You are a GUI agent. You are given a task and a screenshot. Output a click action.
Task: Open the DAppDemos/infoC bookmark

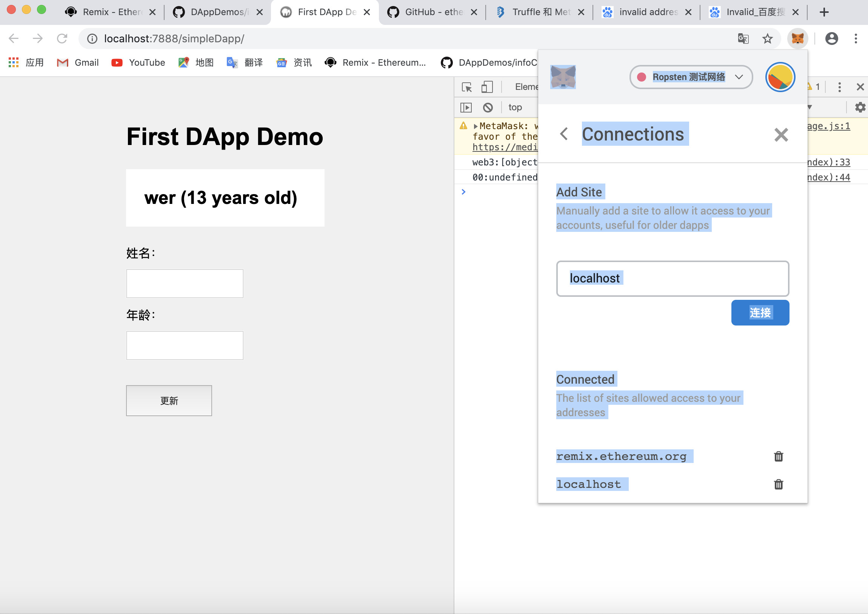pos(489,62)
